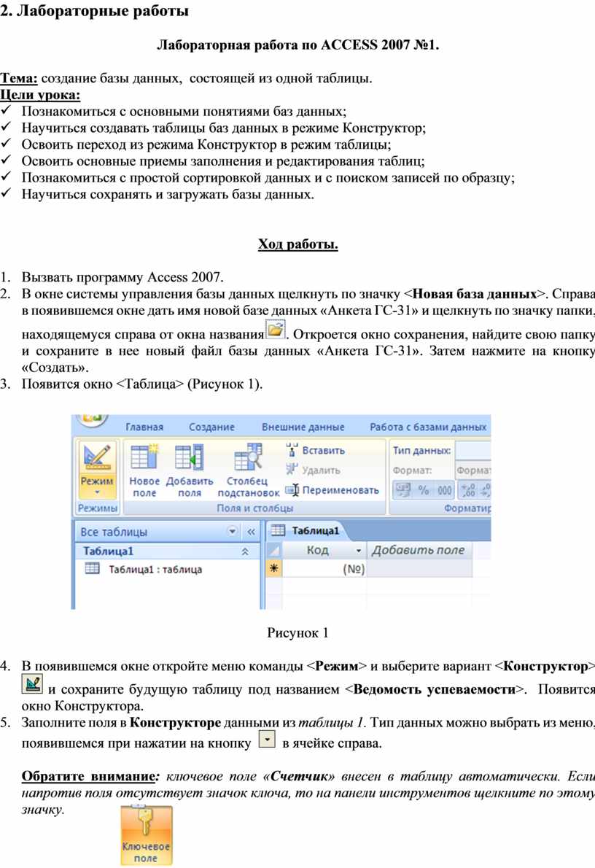Click the Переименовать command
Image resolution: width=595 pixels, height=868 pixels.
(x=332, y=490)
